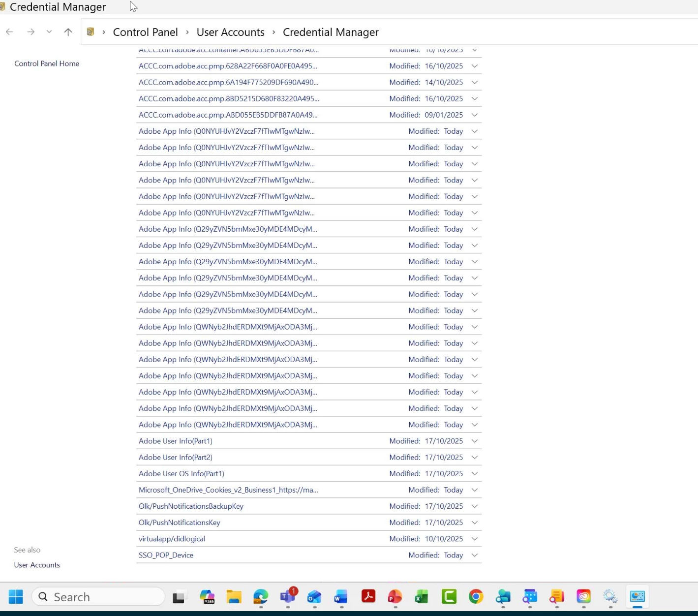Click the taskbar Search box
This screenshot has height=616, width=698.
click(x=98, y=597)
